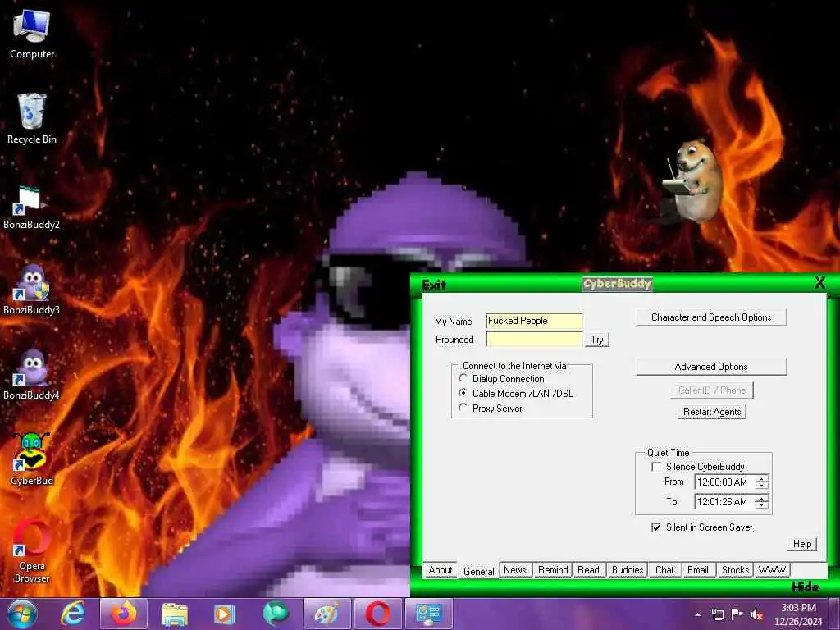Select the BonziBuddy3 desktop shortcut
The image size is (840, 630).
coord(31,290)
